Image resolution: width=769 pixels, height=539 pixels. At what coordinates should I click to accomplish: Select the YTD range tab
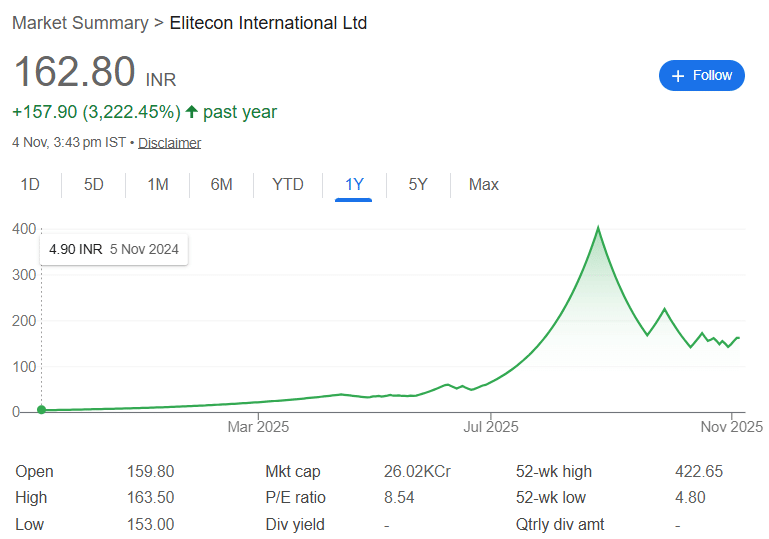pos(288,184)
